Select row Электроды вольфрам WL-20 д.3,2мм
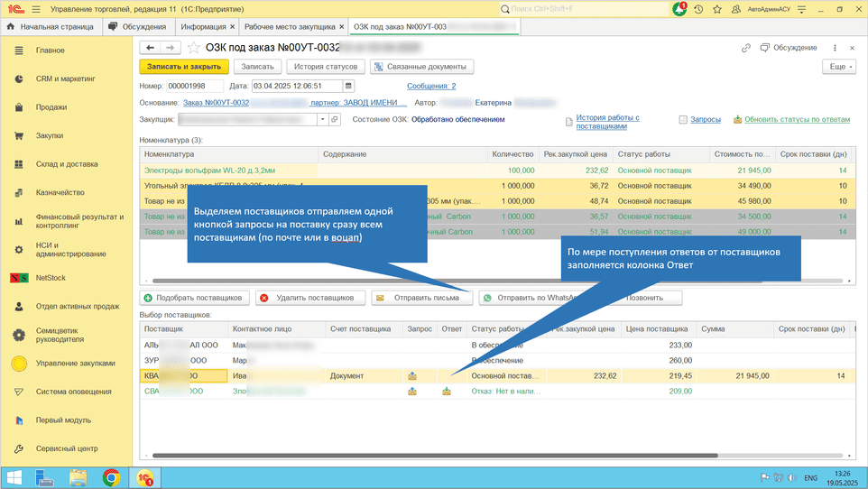This screenshot has height=489, width=868. (x=497, y=171)
